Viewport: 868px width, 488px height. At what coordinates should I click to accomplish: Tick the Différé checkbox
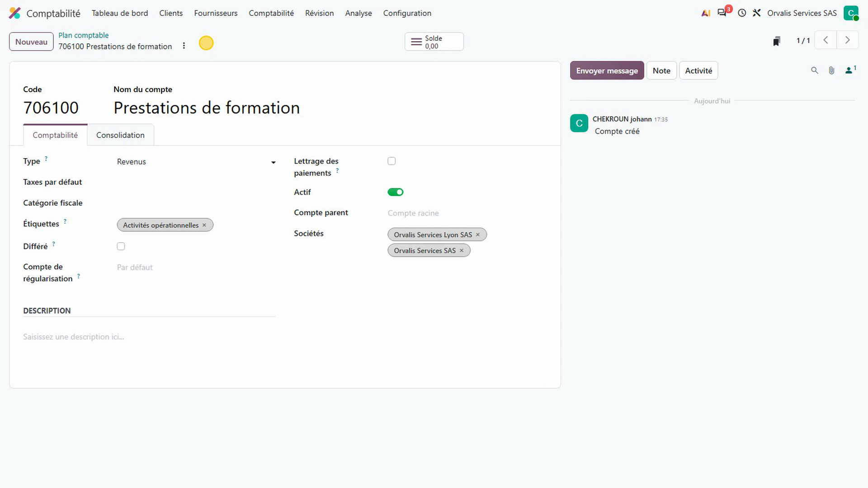(x=121, y=246)
